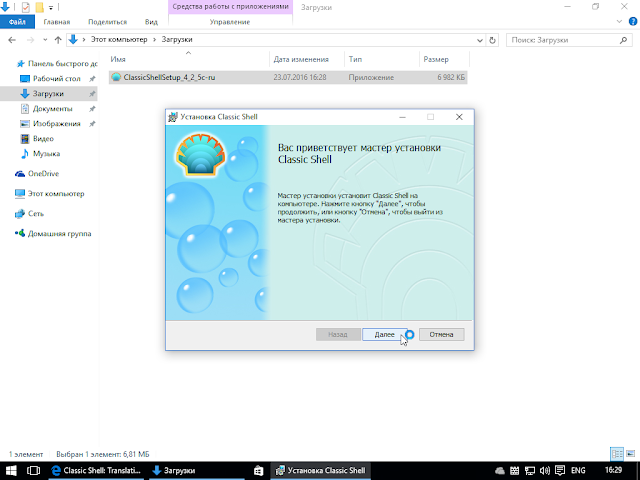This screenshot has width=640, height=480.
Task: Open Документы in the navigation pane
Action: [52, 109]
